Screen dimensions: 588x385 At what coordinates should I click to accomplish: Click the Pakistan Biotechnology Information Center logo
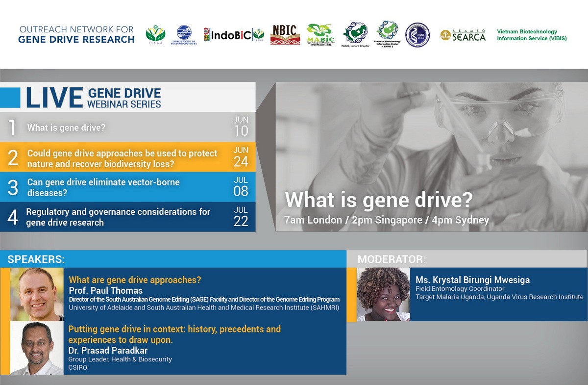[x=387, y=34]
